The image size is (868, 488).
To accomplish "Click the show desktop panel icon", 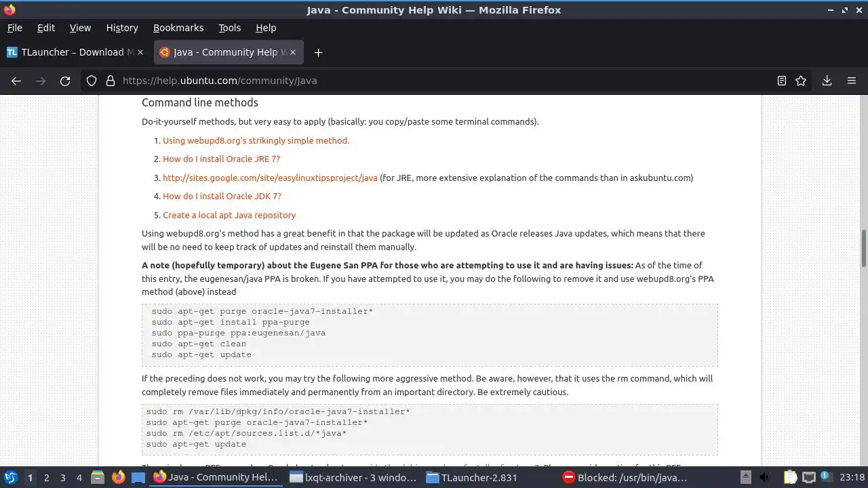I will pyautogui.click(x=138, y=477).
